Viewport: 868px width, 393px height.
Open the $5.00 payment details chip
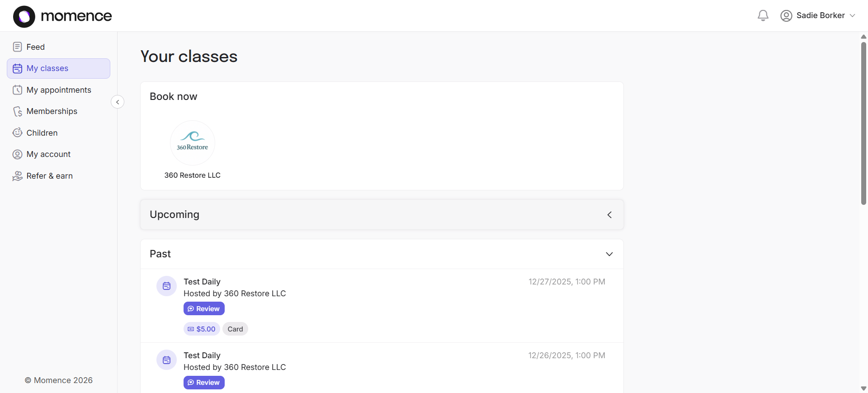coord(202,329)
